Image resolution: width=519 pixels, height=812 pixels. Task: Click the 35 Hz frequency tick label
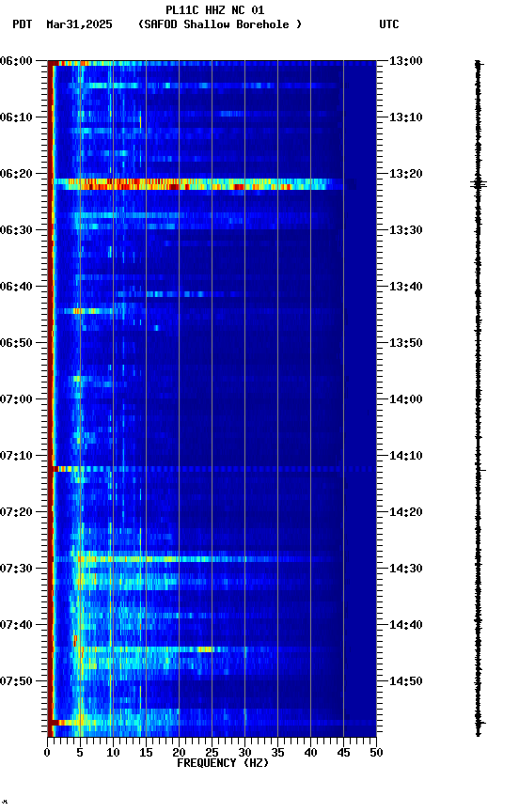pyautogui.click(x=277, y=753)
